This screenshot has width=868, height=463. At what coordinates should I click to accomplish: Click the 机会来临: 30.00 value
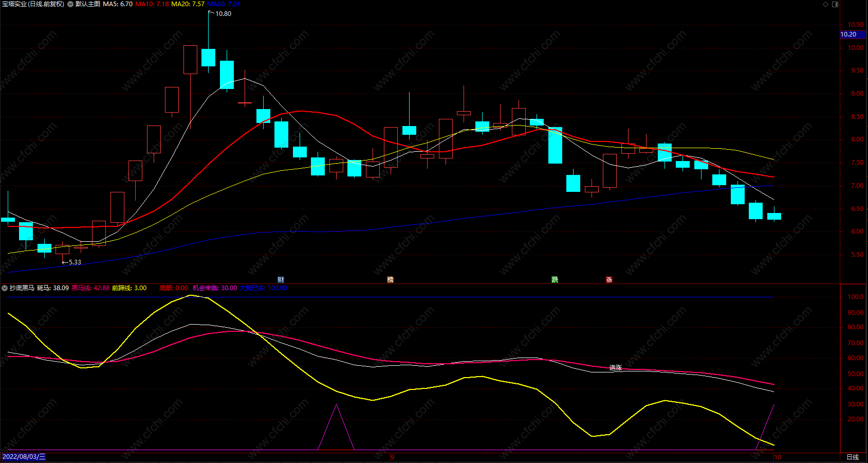pos(215,288)
